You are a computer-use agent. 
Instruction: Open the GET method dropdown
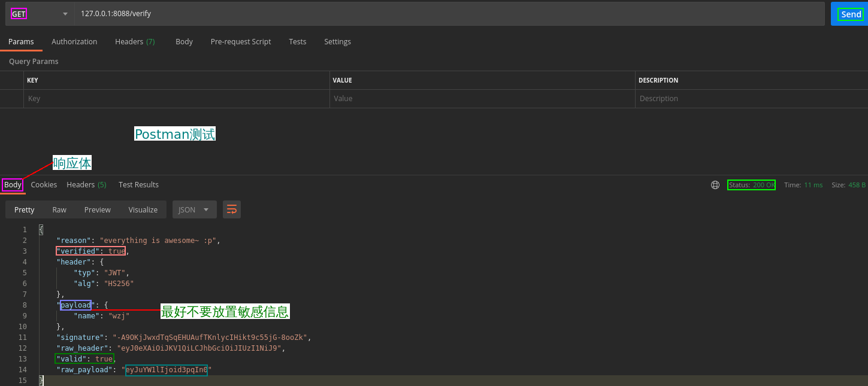click(40, 14)
